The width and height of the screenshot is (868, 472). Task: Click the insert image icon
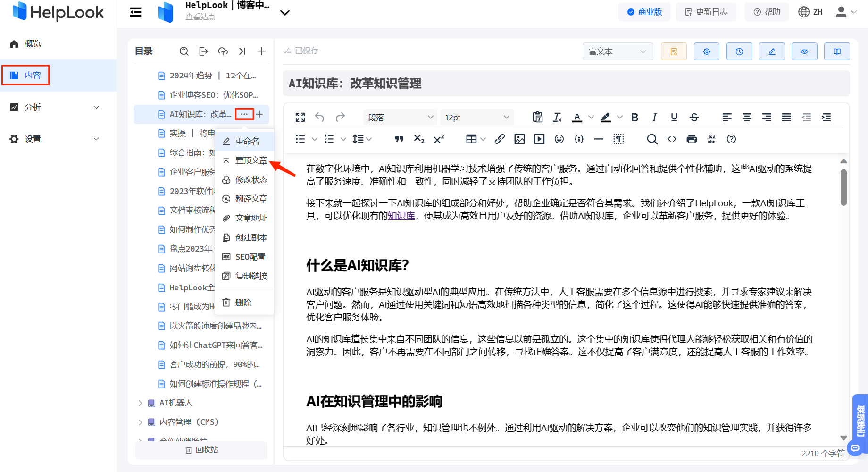pyautogui.click(x=519, y=139)
